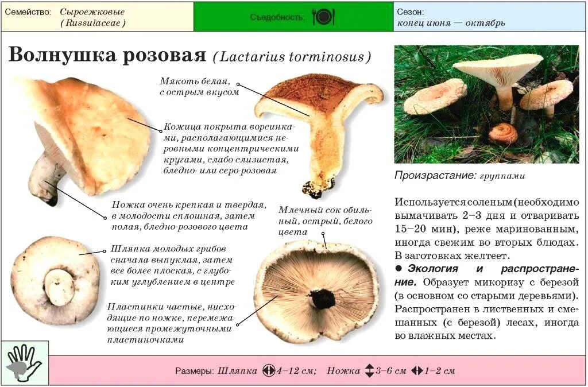588x387 pixels.
Task: Click the season text 'конец июня — октябрь'
Action: (x=451, y=23)
